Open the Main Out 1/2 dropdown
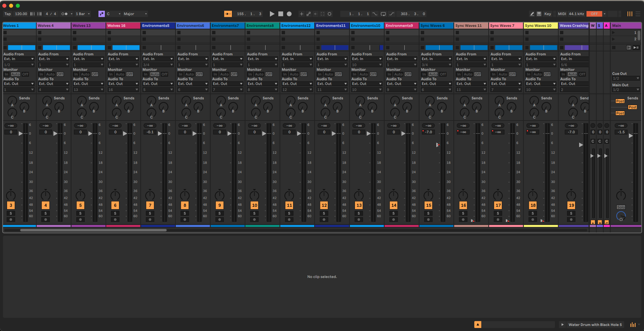The height and width of the screenshot is (331, 644). [626, 90]
